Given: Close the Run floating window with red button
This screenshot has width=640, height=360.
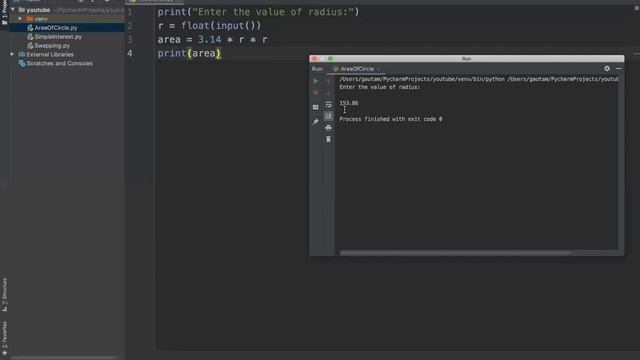Looking at the screenshot, I should [314, 59].
